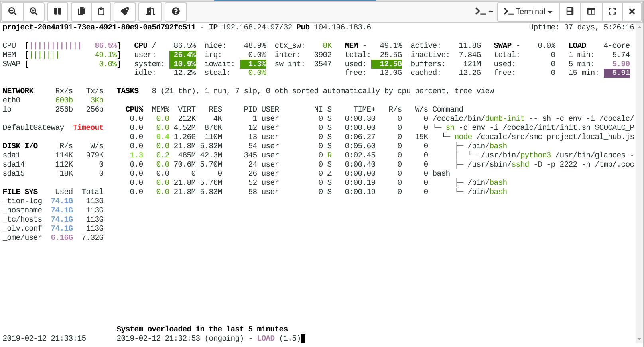Toggle fullscreen for the terminal frame
The height and width of the screenshot is (347, 644).
612,12
